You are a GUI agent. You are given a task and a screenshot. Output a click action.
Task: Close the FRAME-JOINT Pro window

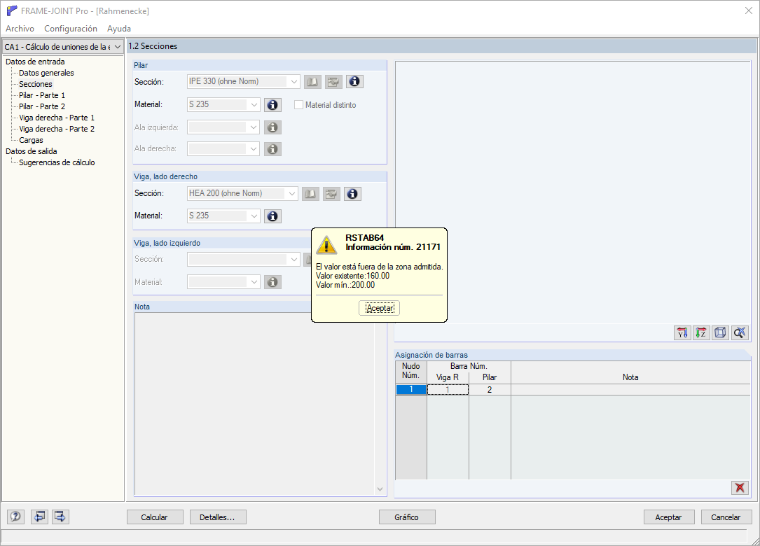click(748, 11)
